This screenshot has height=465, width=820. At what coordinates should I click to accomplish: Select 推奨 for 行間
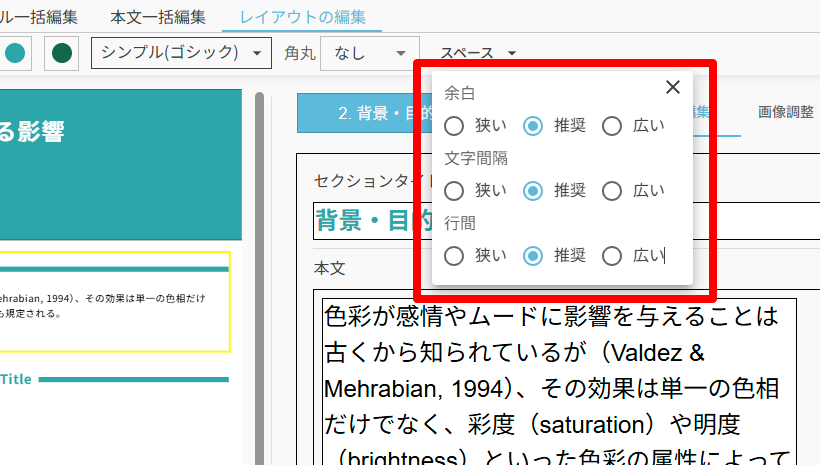click(534, 256)
